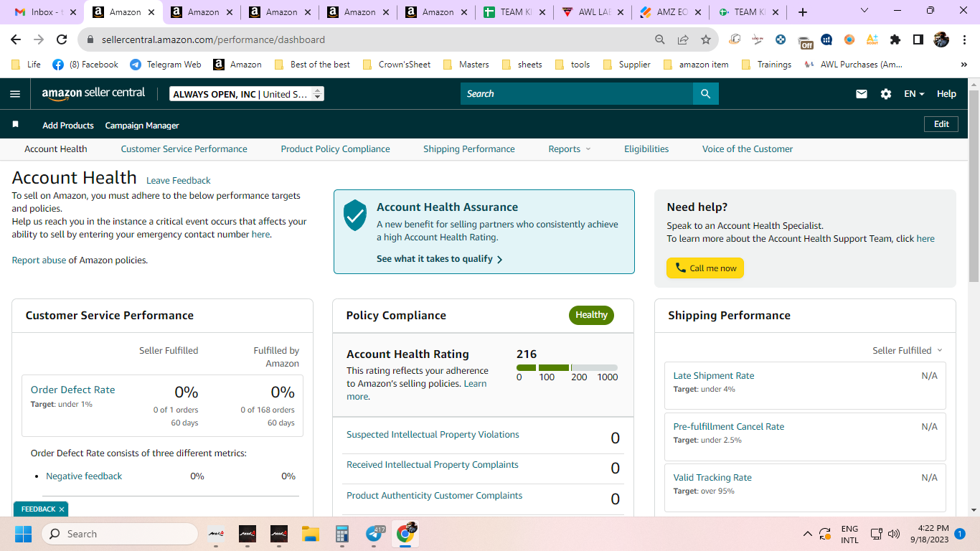This screenshot has height=551, width=980.
Task: Click the Facebook bookmark
Action: [x=85, y=65]
